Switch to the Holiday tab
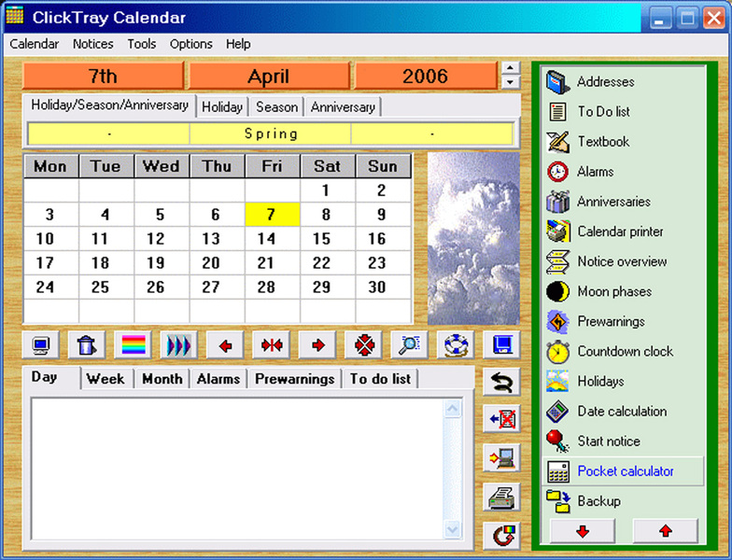This screenshot has height=560, width=732. [x=222, y=107]
